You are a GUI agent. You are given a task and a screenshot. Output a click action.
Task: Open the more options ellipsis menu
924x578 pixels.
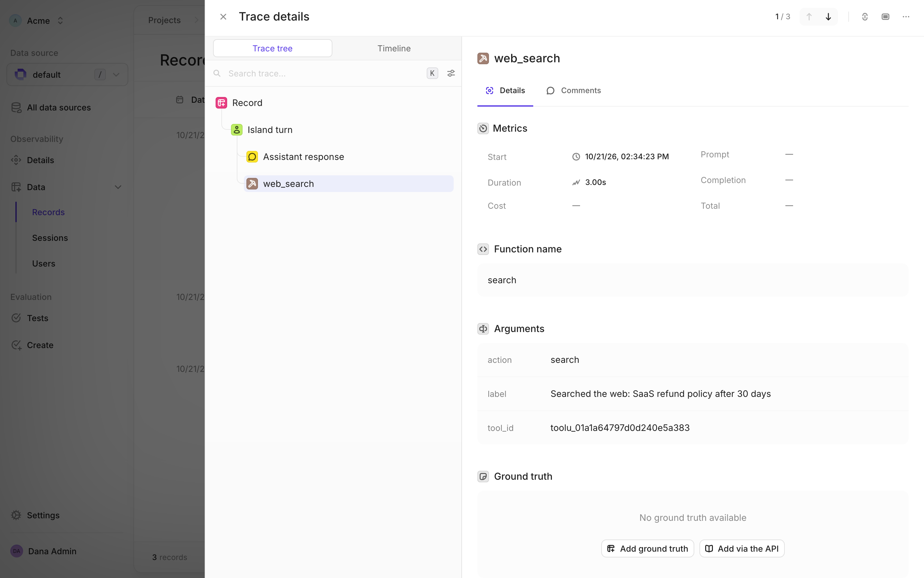click(x=906, y=17)
